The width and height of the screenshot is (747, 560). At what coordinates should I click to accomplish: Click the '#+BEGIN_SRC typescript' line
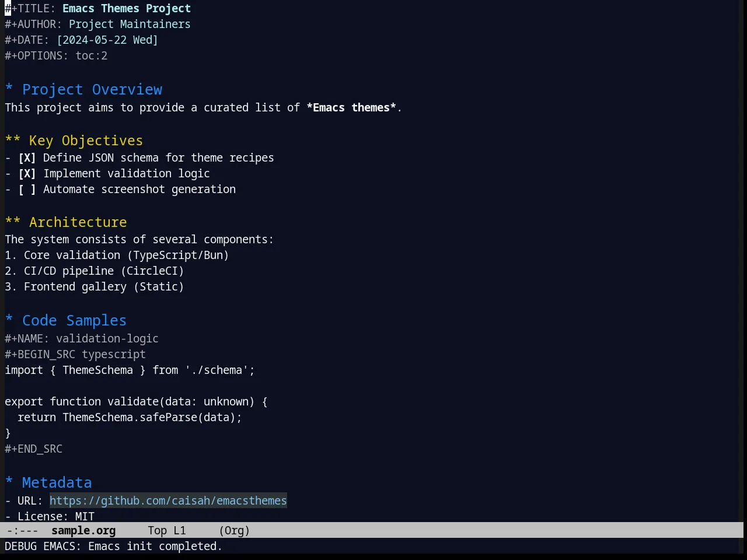click(75, 355)
